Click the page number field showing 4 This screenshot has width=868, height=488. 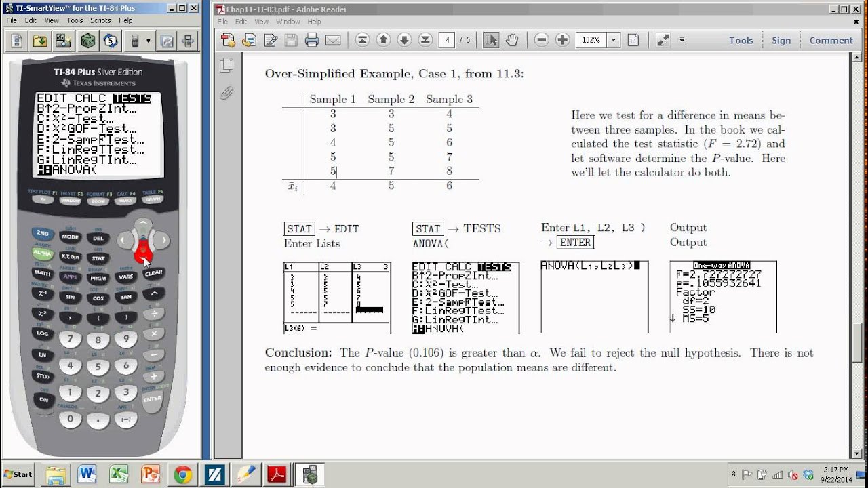click(446, 40)
